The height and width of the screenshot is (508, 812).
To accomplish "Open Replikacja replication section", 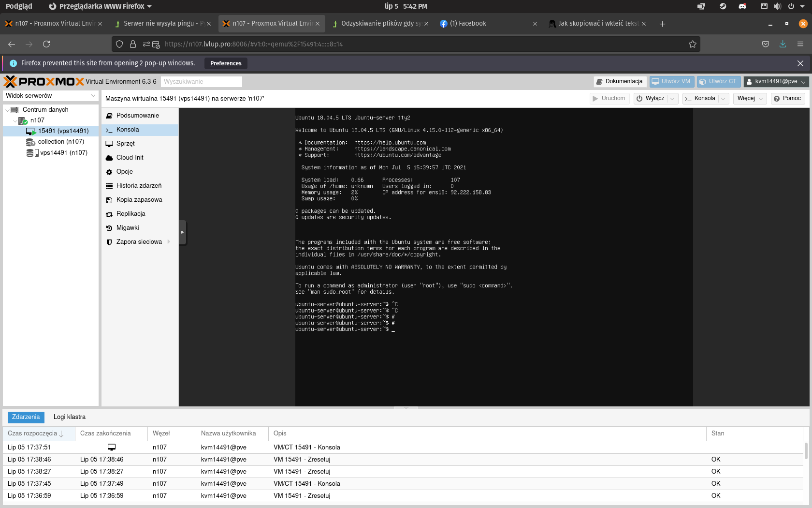I will (130, 214).
